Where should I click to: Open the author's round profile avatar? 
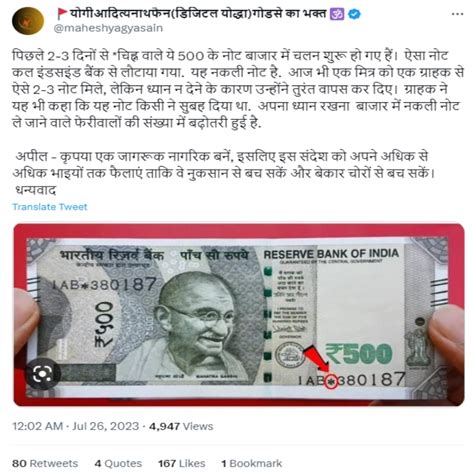tap(28, 21)
